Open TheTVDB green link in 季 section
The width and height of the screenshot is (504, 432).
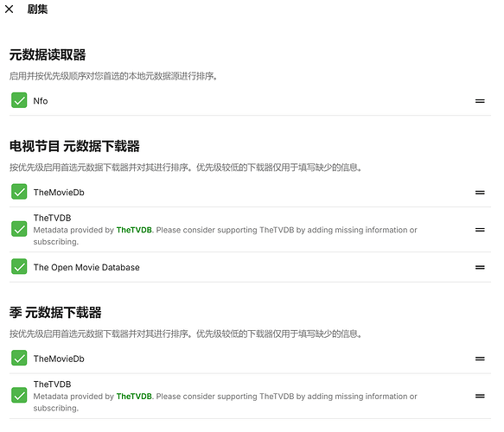(x=134, y=397)
